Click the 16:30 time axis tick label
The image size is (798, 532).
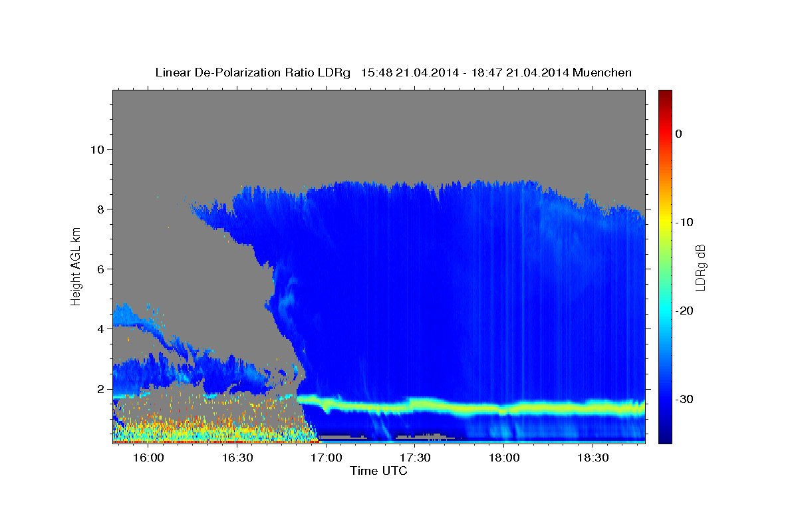click(237, 458)
